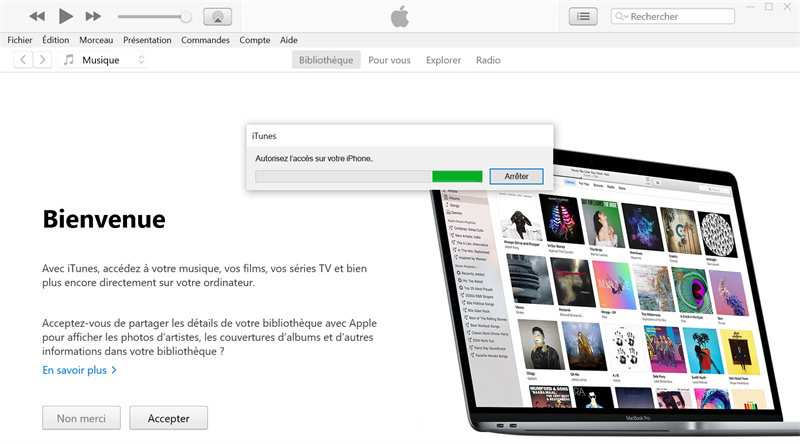Click the Rechercher search field

672,16
